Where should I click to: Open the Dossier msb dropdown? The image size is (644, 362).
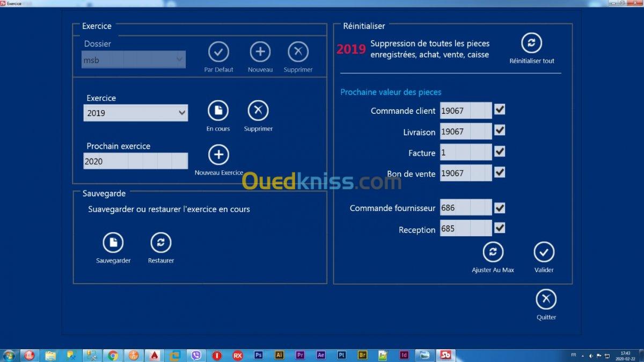[134, 60]
